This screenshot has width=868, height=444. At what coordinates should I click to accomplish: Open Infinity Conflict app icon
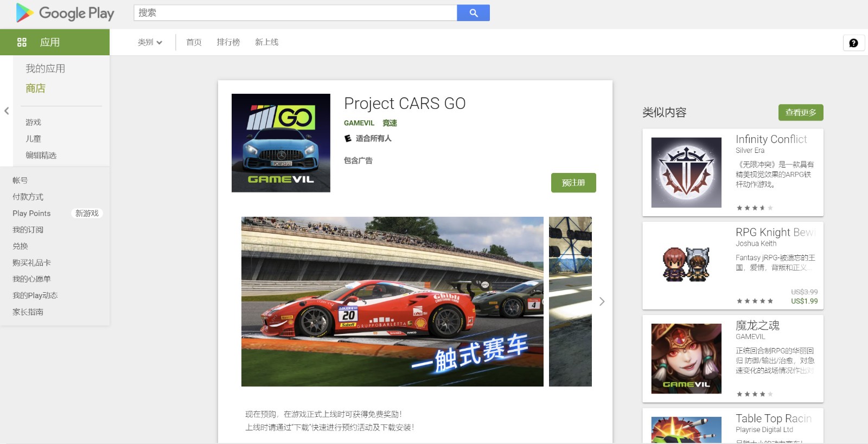coord(686,172)
